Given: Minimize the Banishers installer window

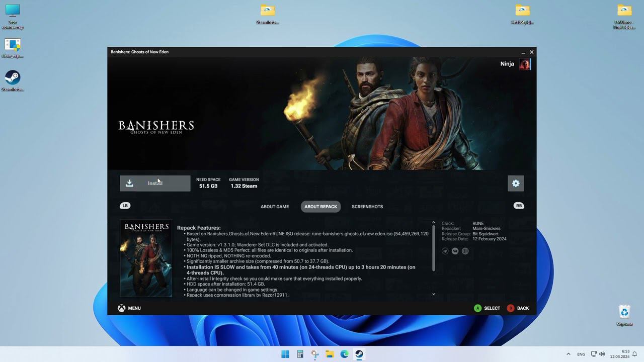Looking at the screenshot, I should [x=523, y=52].
